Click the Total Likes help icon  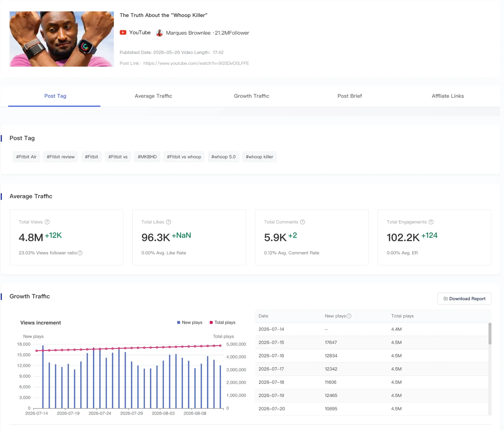coord(169,222)
